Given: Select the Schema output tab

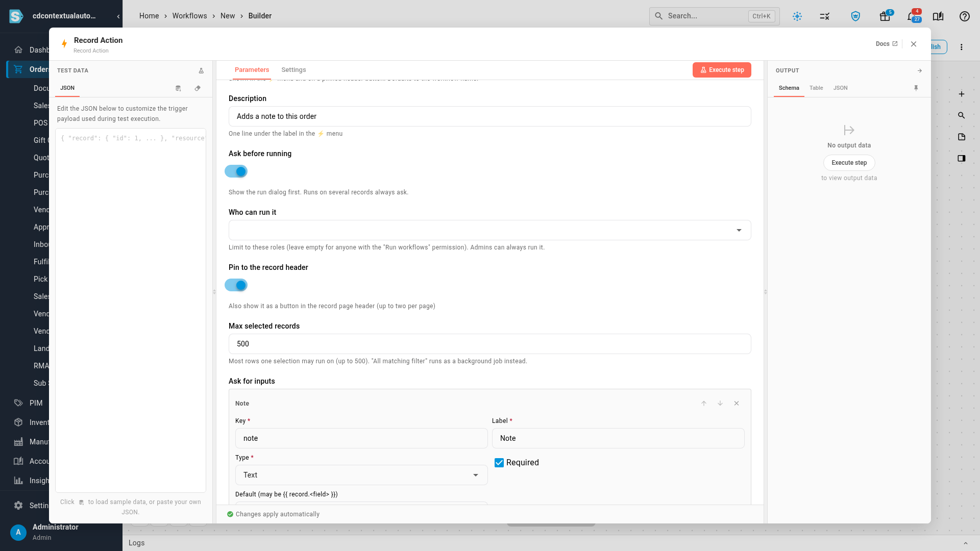Looking at the screenshot, I should coord(789,88).
